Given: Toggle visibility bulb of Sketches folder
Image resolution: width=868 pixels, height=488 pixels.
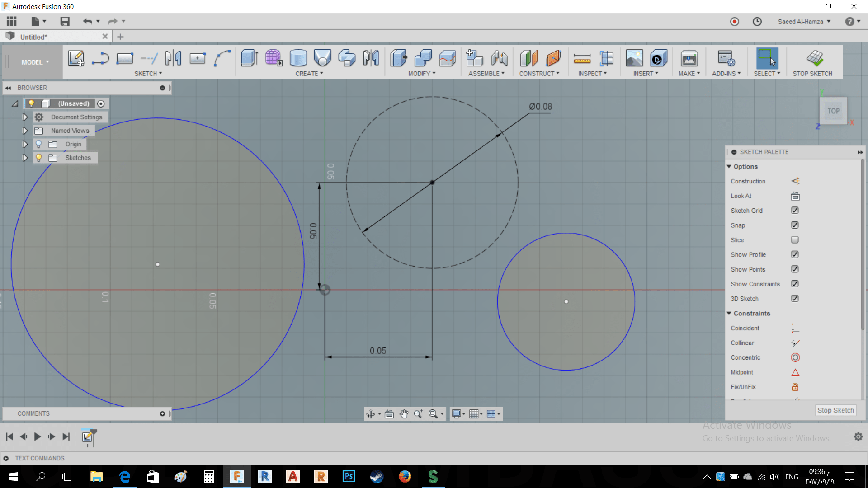Looking at the screenshot, I should (x=39, y=158).
